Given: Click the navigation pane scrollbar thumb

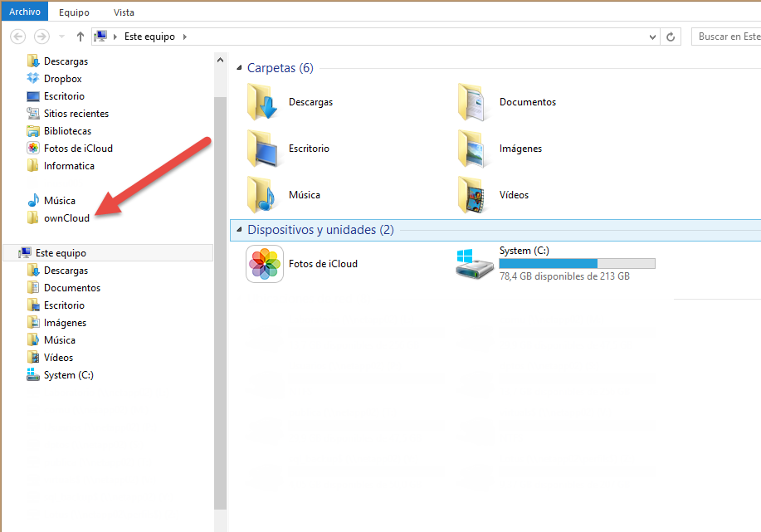Looking at the screenshot, I should [221, 303].
